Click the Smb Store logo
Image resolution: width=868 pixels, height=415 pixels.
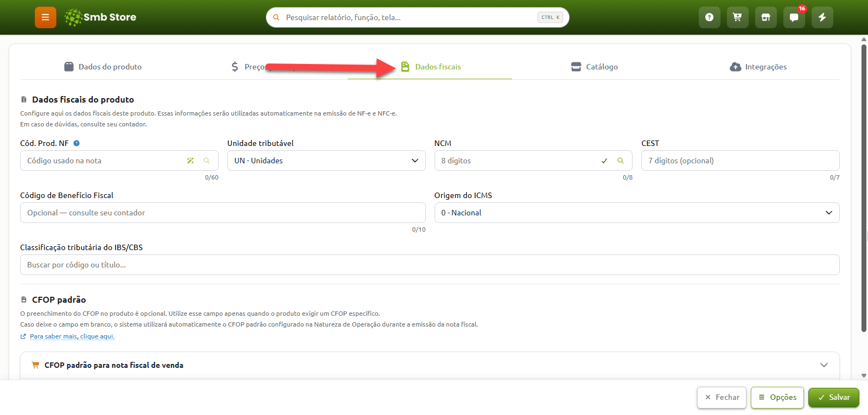[100, 17]
